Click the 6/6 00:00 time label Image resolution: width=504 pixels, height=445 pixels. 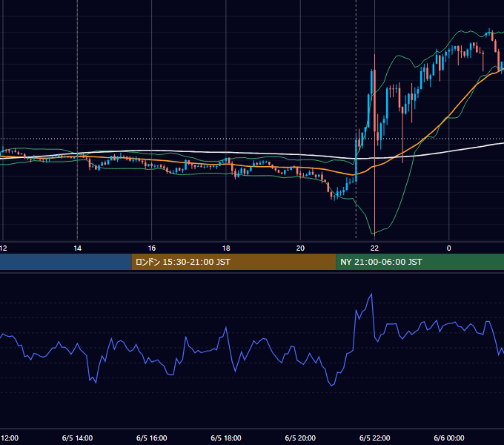coord(448,438)
